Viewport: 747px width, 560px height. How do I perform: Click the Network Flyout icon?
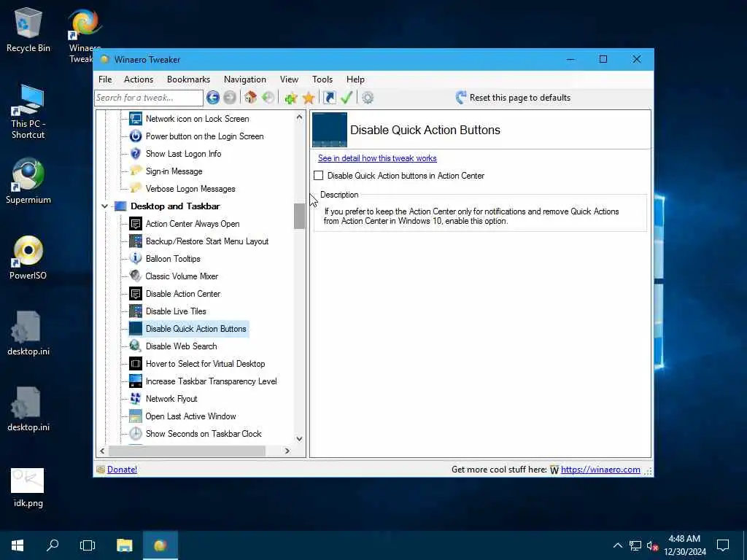(x=136, y=399)
